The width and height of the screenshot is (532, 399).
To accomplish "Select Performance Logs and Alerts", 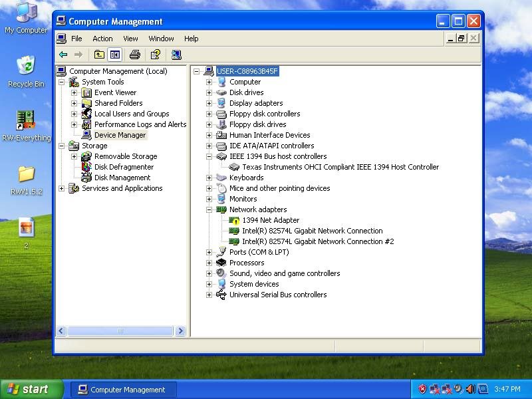I will (140, 124).
